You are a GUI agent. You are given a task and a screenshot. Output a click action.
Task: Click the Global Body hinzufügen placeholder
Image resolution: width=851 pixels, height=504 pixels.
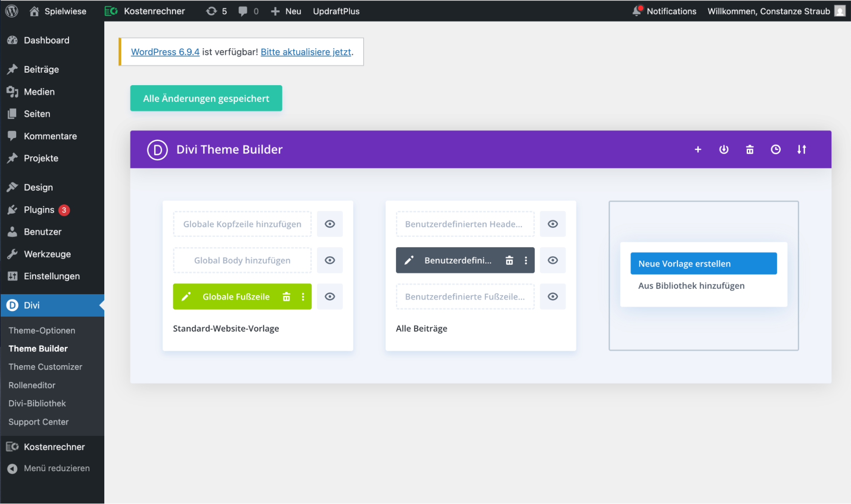[x=242, y=261]
